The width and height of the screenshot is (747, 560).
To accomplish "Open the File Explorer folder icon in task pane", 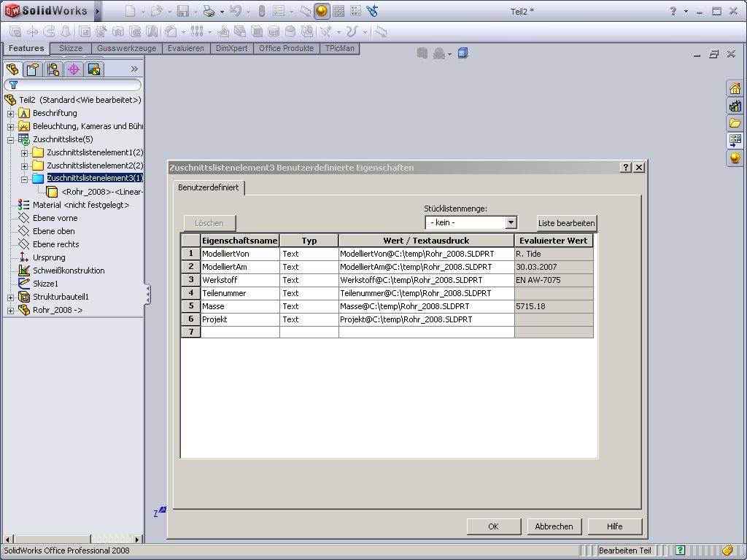I will pyautogui.click(x=735, y=123).
